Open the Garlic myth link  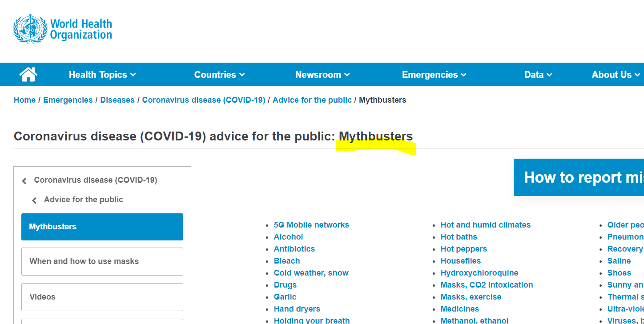point(285,297)
